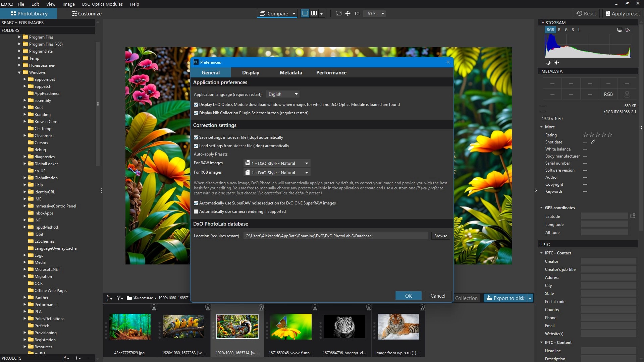Open the Application language dropdown
The width and height of the screenshot is (644, 362).
click(283, 94)
